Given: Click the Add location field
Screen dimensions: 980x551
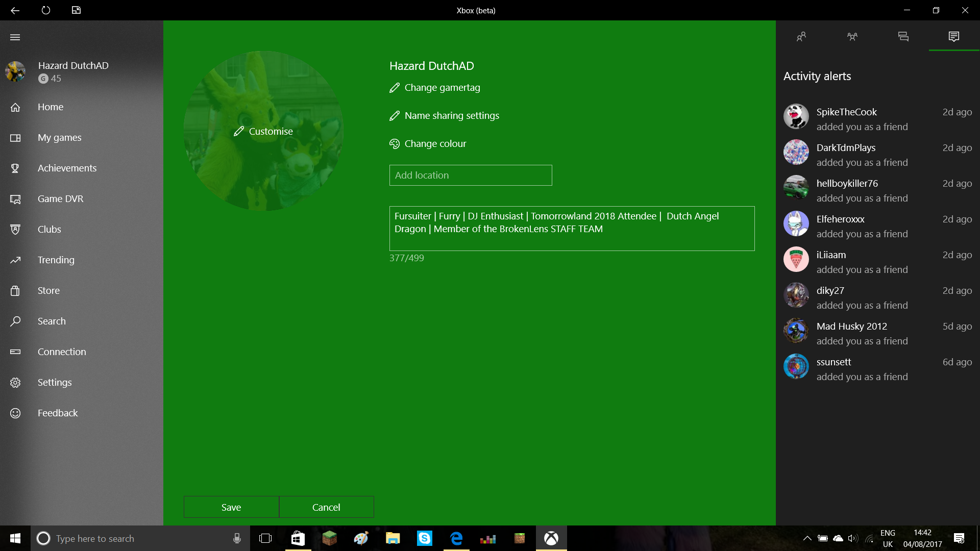Looking at the screenshot, I should 471,175.
